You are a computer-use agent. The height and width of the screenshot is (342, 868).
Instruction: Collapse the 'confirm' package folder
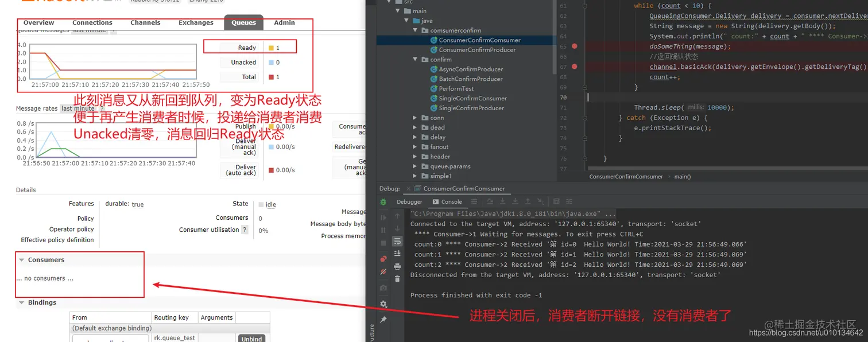click(x=415, y=59)
